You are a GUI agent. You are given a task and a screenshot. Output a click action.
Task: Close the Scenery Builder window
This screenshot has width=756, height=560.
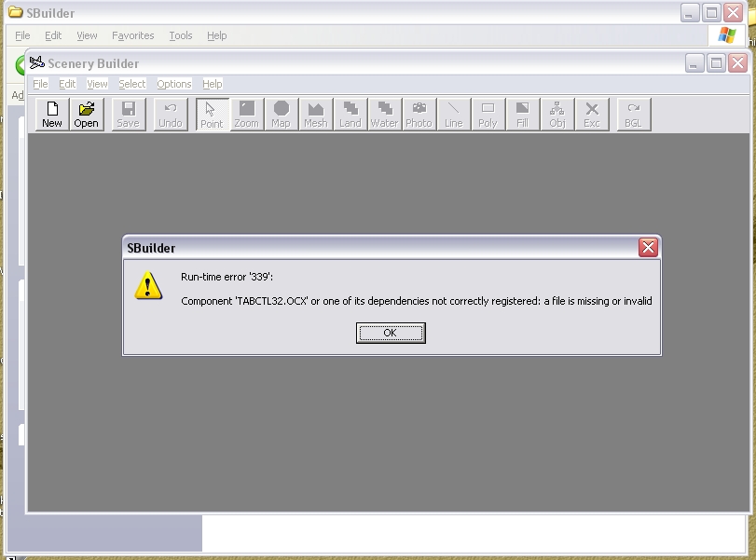pyautogui.click(x=737, y=63)
